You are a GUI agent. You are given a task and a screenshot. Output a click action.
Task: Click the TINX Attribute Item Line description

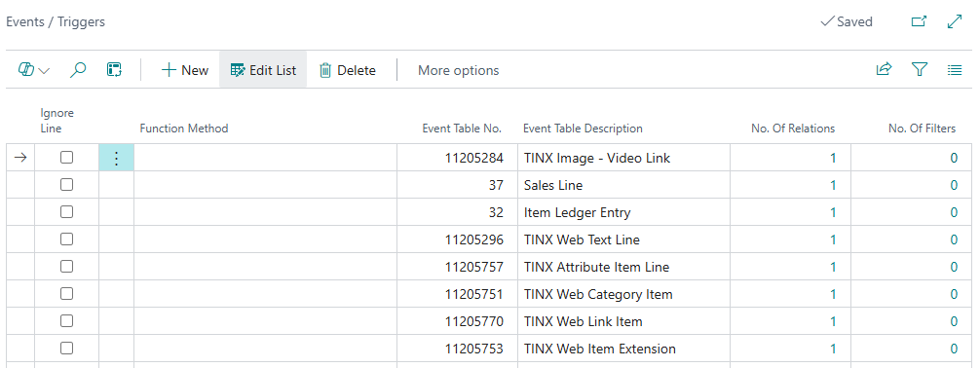(596, 268)
